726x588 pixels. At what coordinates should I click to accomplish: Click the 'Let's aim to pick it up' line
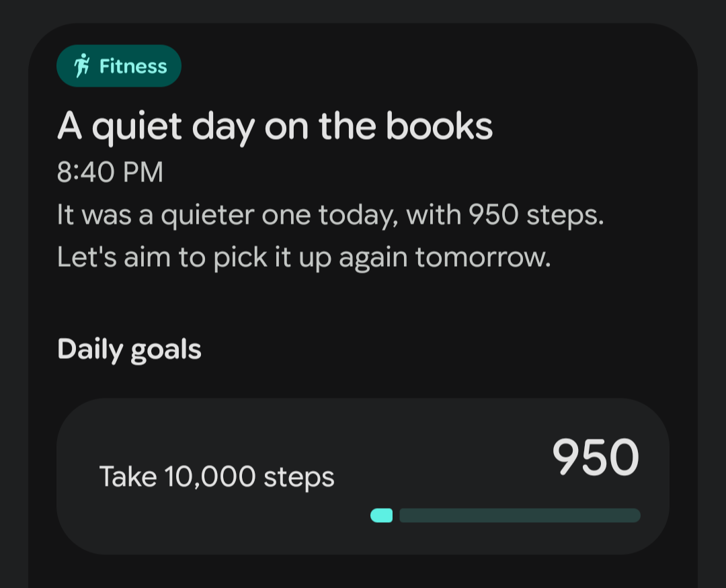[304, 257]
